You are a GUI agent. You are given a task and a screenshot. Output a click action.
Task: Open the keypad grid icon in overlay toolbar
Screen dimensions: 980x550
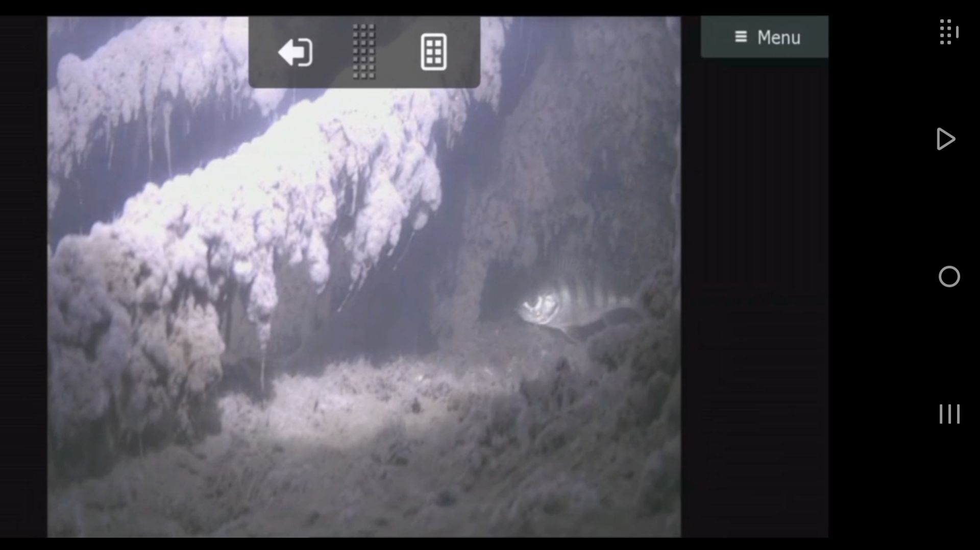(x=434, y=52)
